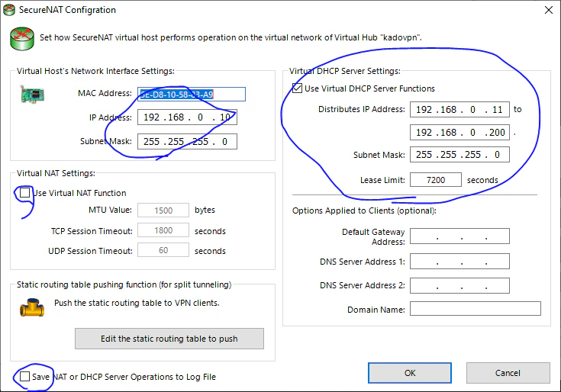Enable Use Virtual NAT Function checkbox
This screenshot has height=392, width=561.
point(24,193)
